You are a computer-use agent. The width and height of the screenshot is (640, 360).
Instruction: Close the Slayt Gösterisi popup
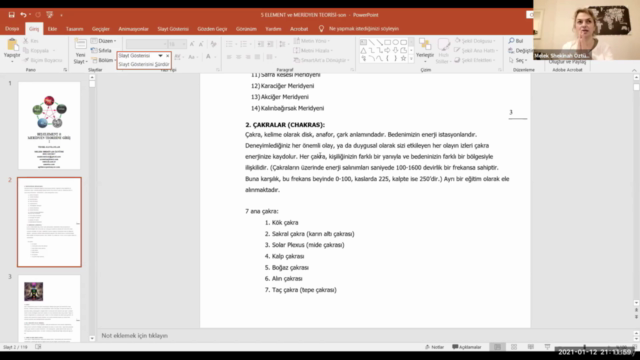[167, 56]
